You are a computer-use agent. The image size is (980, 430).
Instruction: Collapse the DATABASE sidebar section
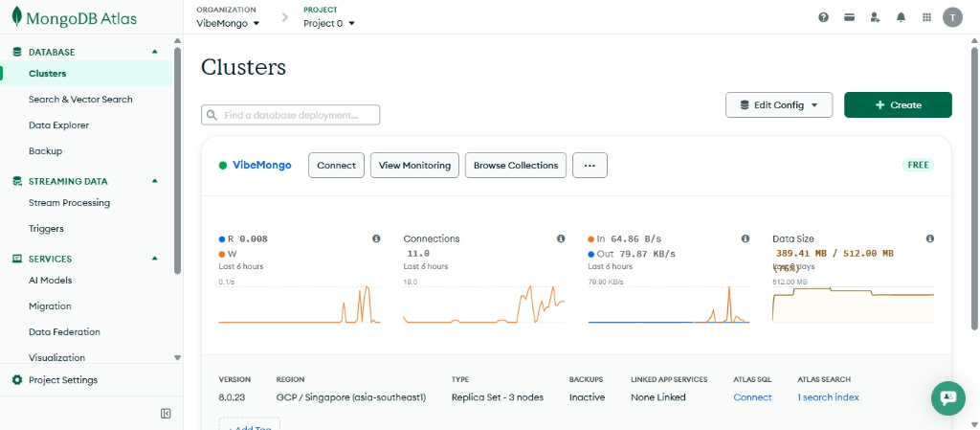pyautogui.click(x=155, y=52)
